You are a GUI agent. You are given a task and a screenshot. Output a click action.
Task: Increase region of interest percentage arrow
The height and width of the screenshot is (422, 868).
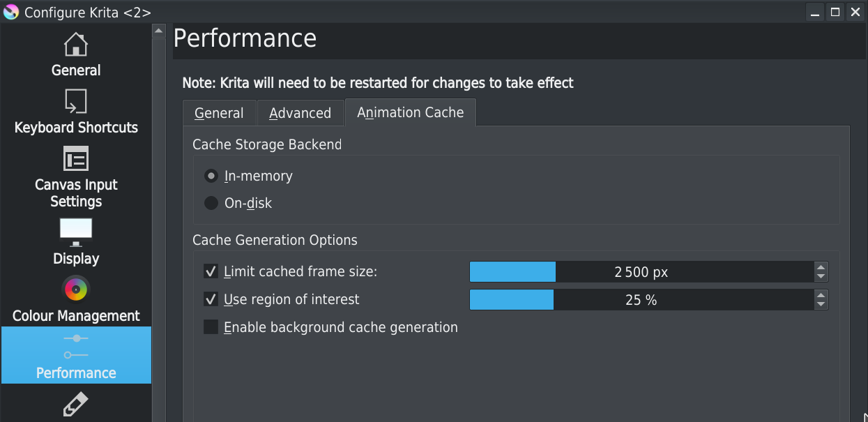coord(821,295)
